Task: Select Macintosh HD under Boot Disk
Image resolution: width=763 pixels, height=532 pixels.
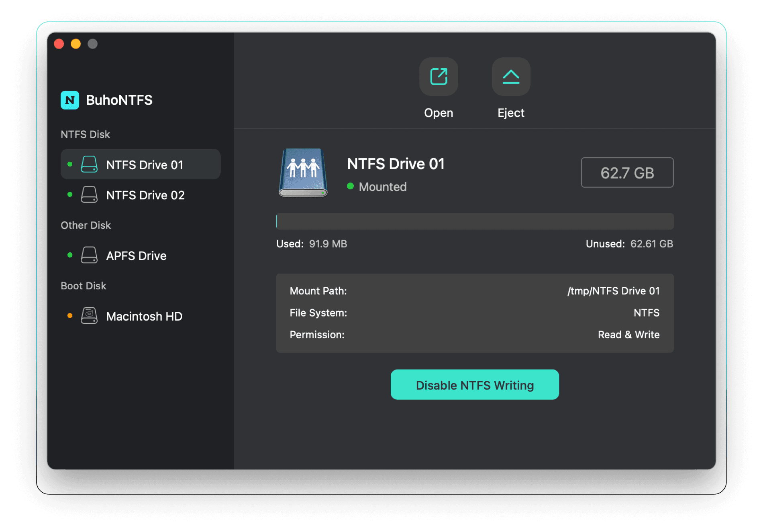Action: 141,316
